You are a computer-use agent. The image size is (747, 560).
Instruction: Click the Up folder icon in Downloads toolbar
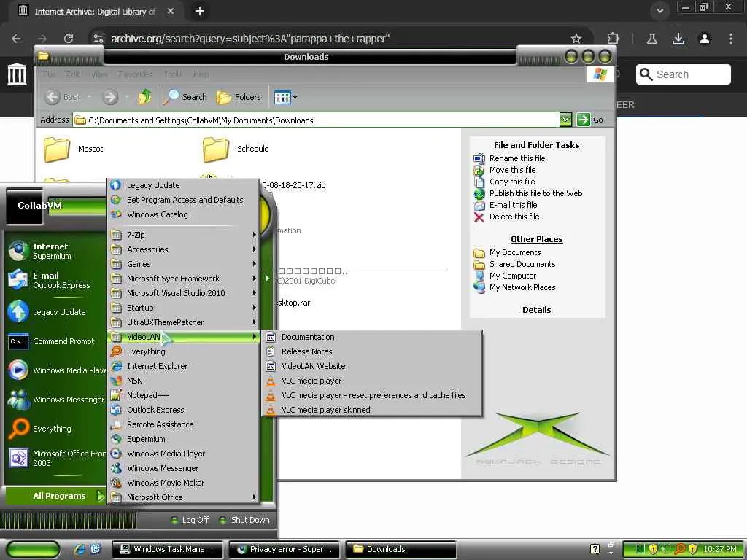click(x=145, y=97)
